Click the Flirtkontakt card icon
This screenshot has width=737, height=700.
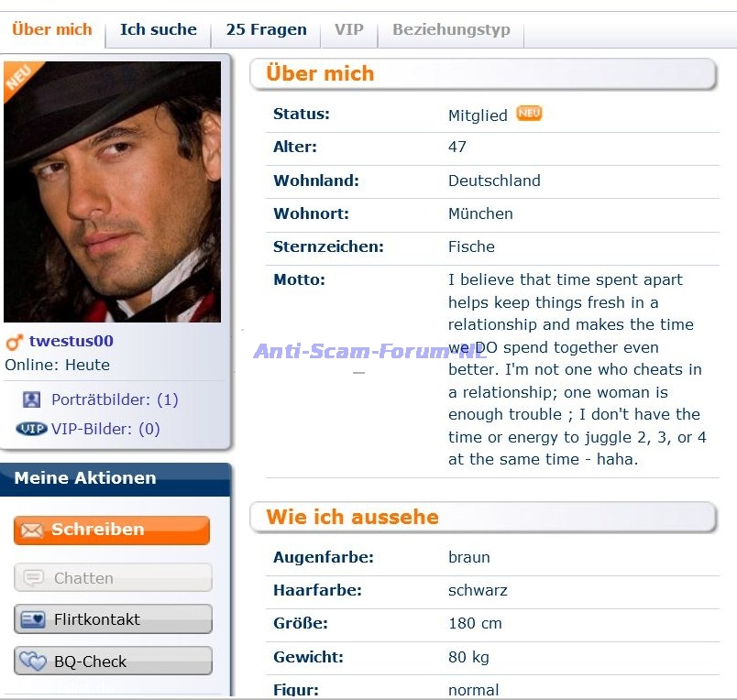(34, 619)
